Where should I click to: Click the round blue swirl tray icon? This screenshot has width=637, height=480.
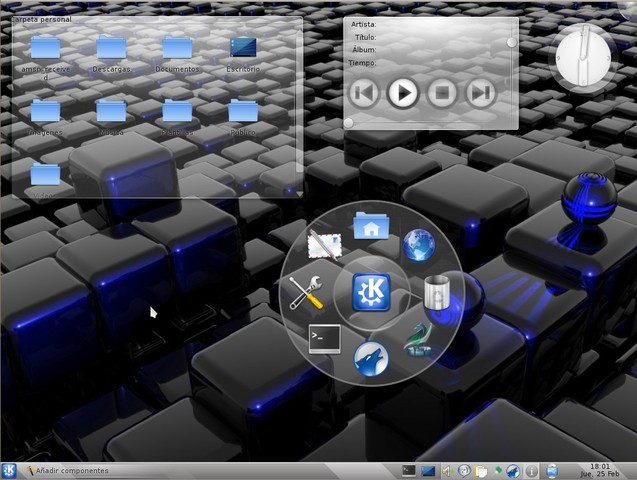click(464, 471)
